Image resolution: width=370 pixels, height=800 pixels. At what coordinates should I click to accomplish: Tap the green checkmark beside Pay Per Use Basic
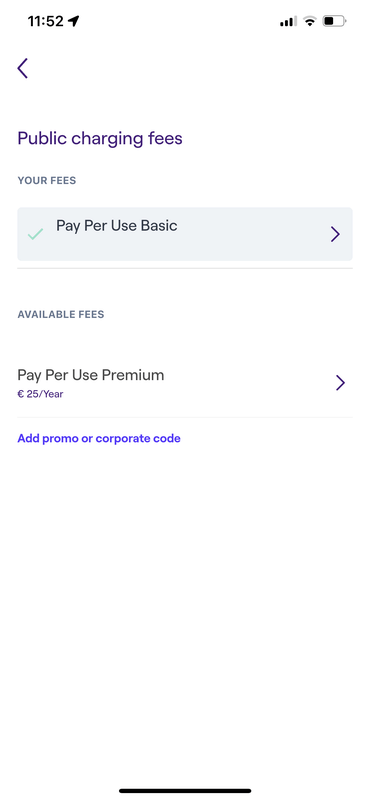click(x=35, y=235)
